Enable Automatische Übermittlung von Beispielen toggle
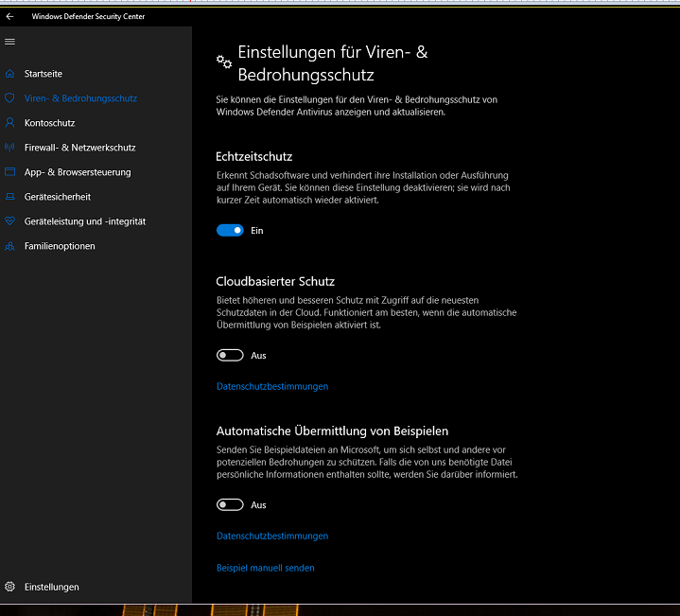Image resolution: width=680 pixels, height=616 pixels. tap(230, 504)
